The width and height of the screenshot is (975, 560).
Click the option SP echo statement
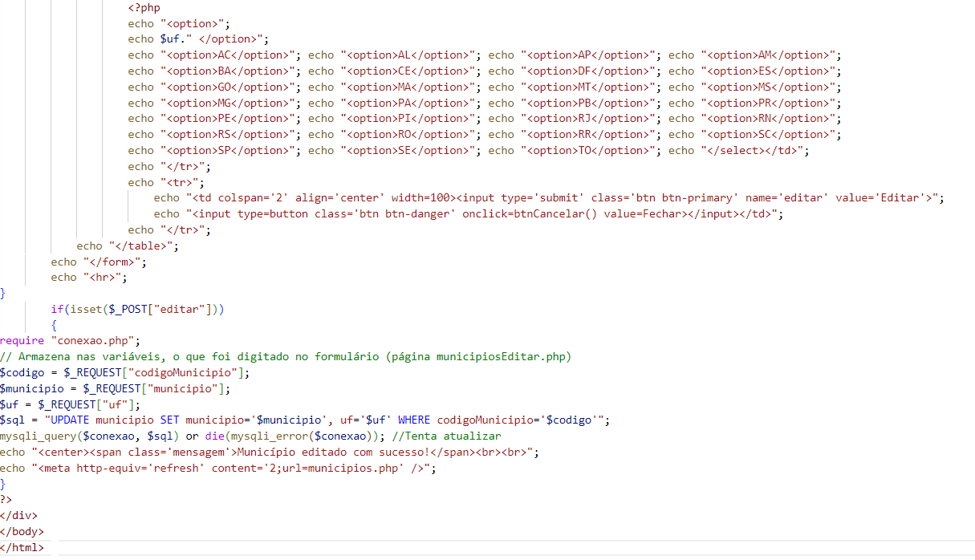(213, 151)
